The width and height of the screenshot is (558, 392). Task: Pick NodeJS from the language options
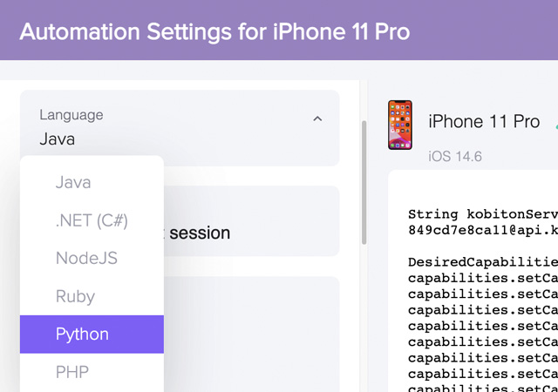coord(92,258)
